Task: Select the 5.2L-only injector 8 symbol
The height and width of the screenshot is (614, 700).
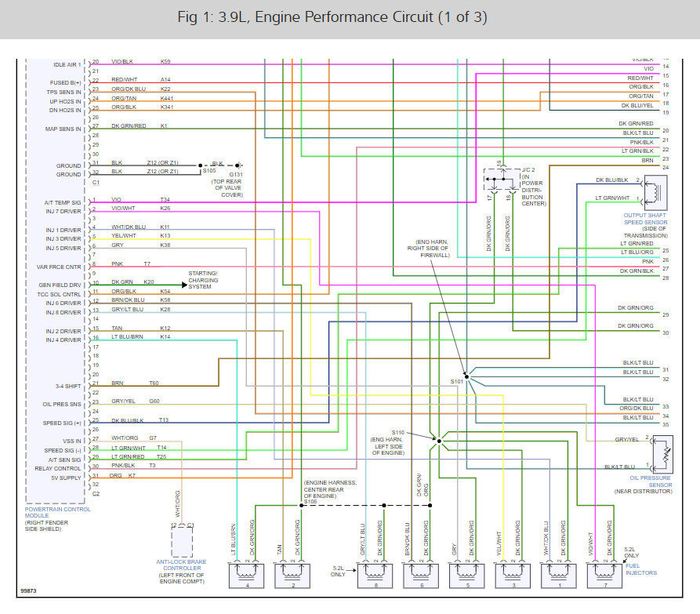Action: tap(376, 575)
